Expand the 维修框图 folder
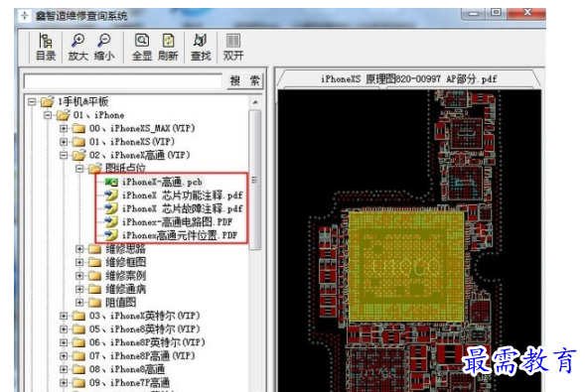The image size is (585, 392). [x=79, y=262]
